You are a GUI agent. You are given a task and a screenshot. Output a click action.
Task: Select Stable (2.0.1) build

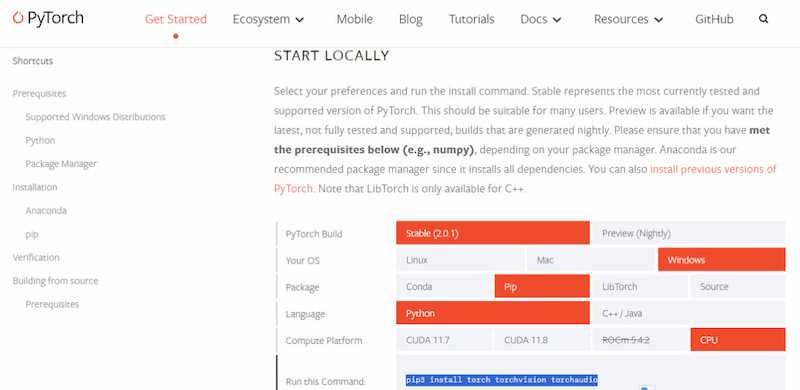click(493, 233)
